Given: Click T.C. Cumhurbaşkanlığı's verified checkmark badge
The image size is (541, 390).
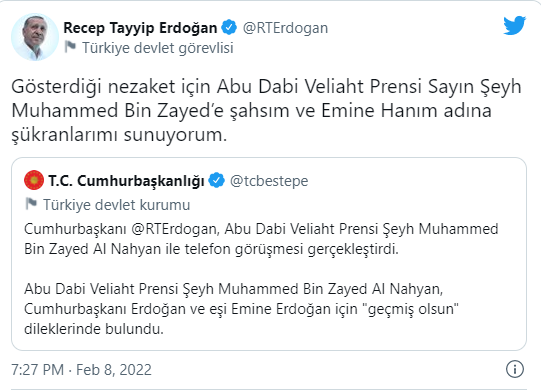Looking at the screenshot, I should (217, 181).
